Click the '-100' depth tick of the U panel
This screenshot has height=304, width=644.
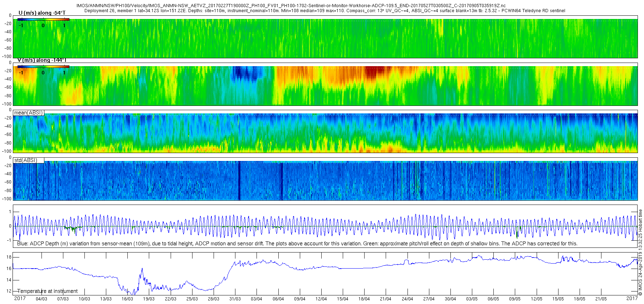7,57
